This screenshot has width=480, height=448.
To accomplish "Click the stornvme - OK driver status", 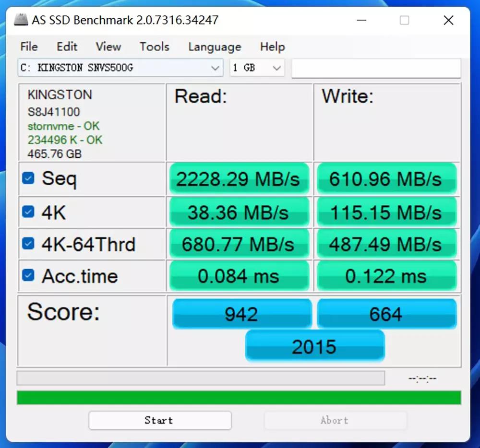I will point(63,126).
